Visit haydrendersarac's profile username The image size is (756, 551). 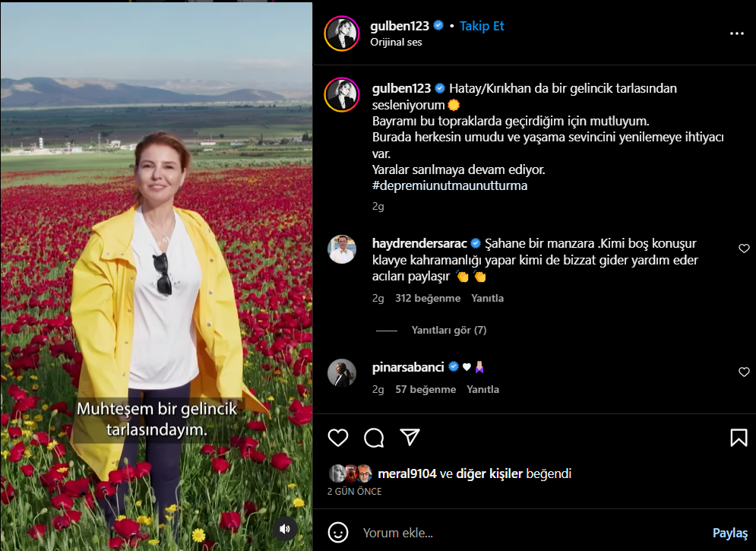click(419, 243)
